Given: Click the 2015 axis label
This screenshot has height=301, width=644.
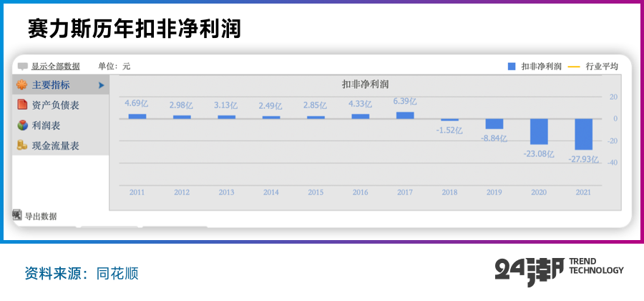Looking at the screenshot, I should tap(316, 193).
